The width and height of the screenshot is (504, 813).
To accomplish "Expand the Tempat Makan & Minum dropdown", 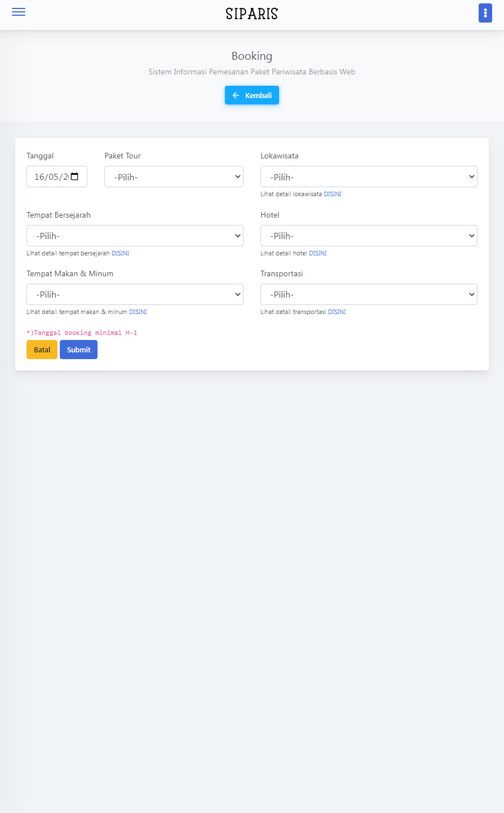I will click(x=135, y=294).
